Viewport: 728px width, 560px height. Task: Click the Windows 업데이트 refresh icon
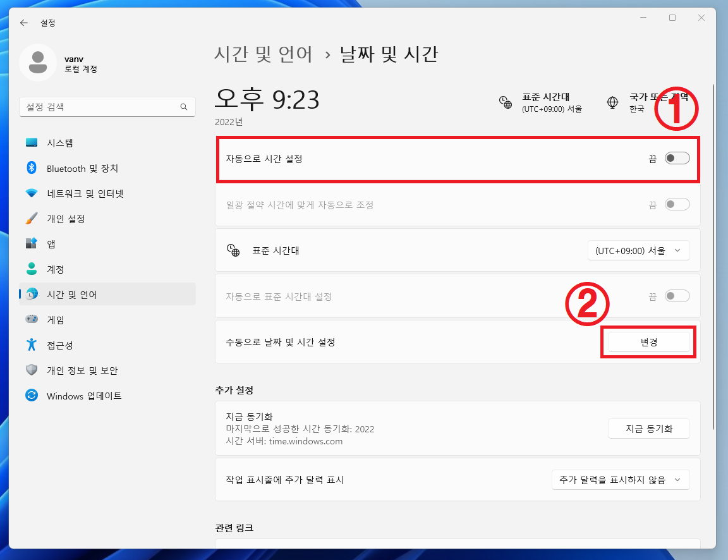pyautogui.click(x=32, y=395)
